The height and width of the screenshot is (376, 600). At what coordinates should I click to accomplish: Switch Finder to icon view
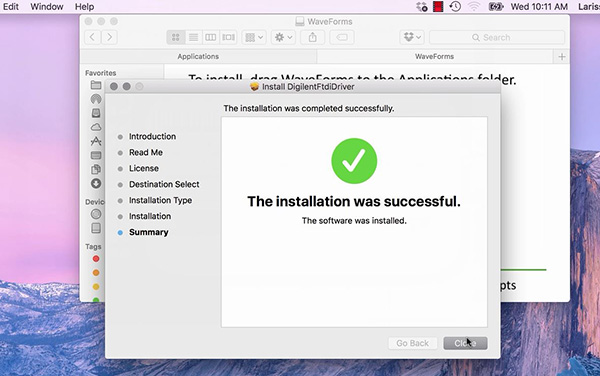click(176, 37)
